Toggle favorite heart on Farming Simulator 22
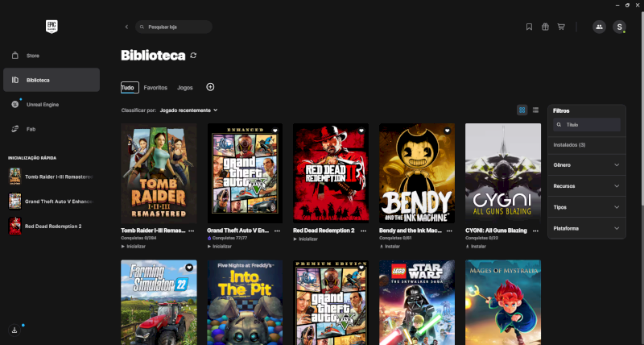 click(x=189, y=268)
